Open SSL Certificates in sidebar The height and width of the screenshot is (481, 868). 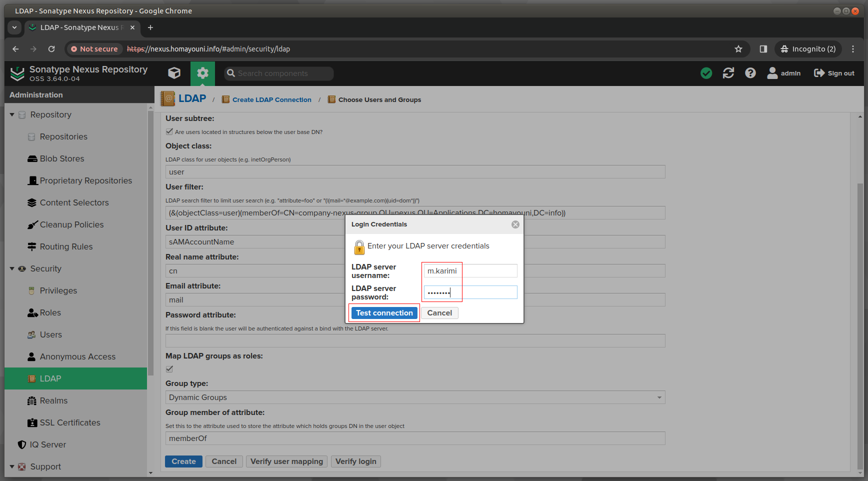(70, 422)
